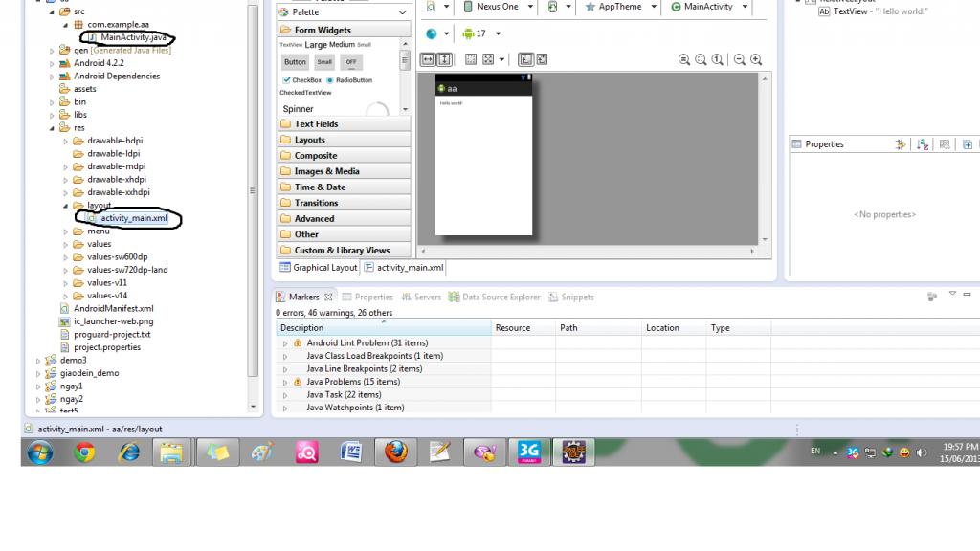Click the volume icon in system tray
Image resolution: width=980 pixels, height=551 pixels.
pyautogui.click(x=922, y=452)
